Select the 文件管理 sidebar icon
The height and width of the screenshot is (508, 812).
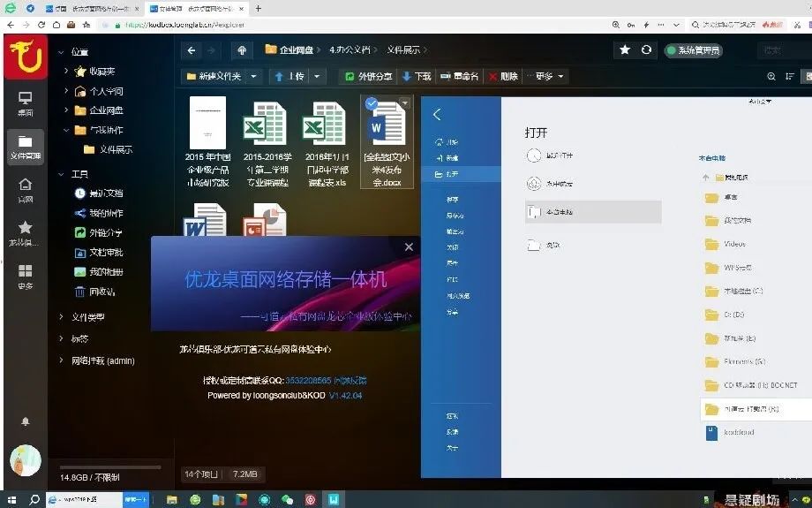[25, 147]
